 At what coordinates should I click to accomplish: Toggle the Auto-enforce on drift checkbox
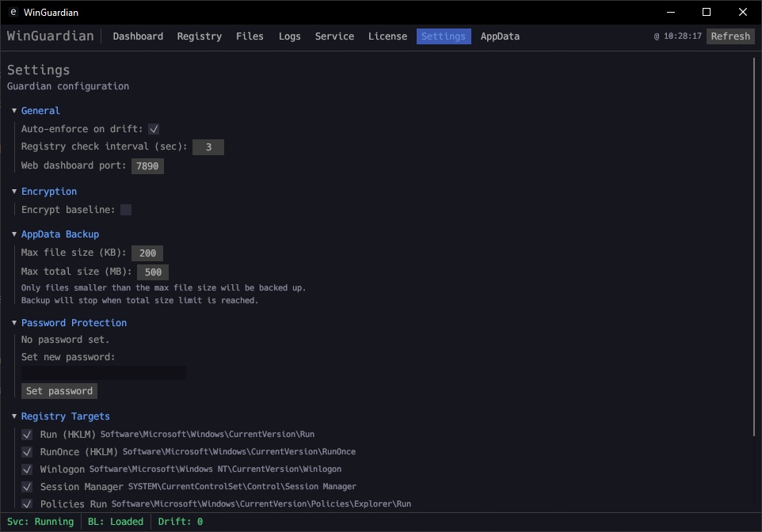tap(154, 129)
